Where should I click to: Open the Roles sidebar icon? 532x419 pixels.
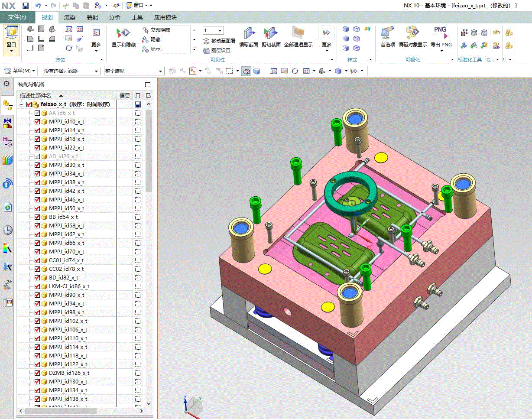(x=8, y=302)
